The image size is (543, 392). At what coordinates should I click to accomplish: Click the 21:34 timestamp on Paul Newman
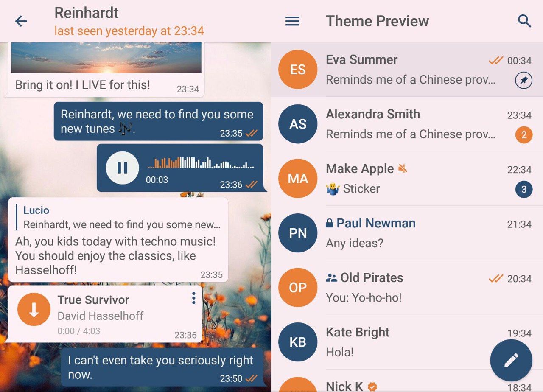[519, 224]
